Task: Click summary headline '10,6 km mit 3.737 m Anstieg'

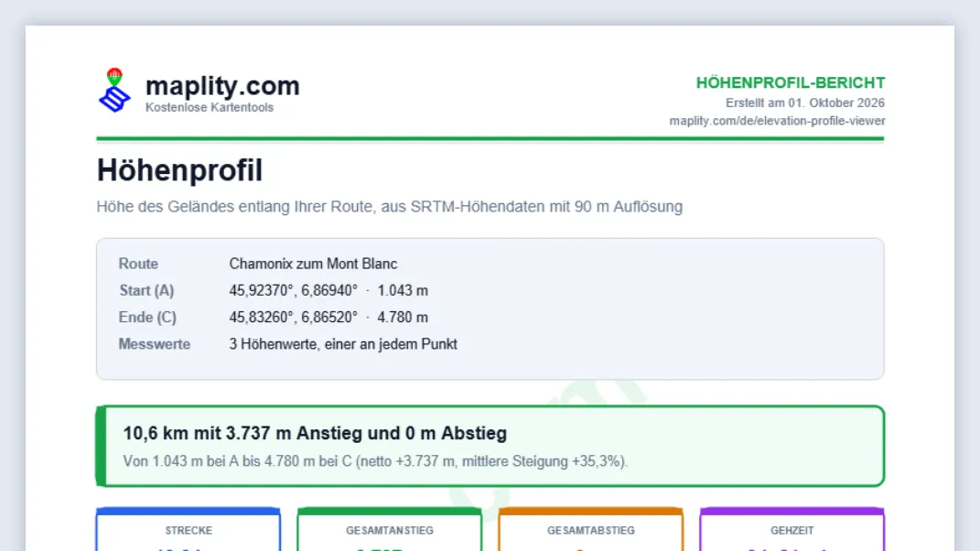Action: tap(315, 434)
